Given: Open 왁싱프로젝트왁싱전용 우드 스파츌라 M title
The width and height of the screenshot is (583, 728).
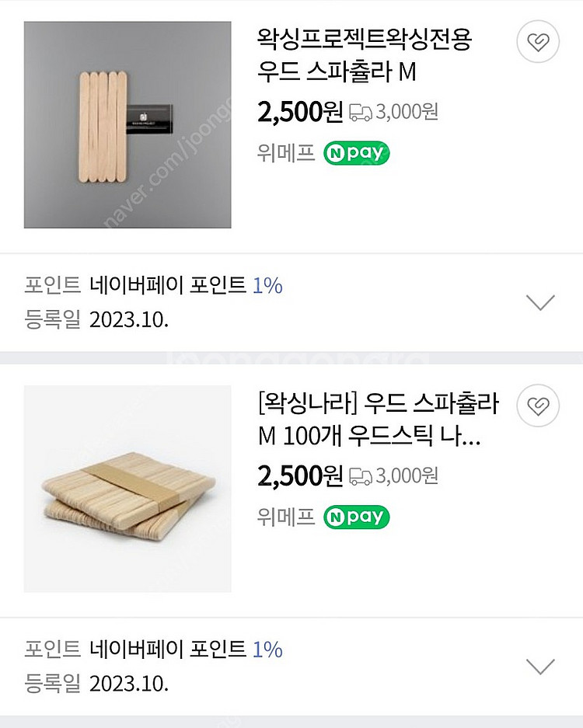Looking at the screenshot, I should [364, 55].
